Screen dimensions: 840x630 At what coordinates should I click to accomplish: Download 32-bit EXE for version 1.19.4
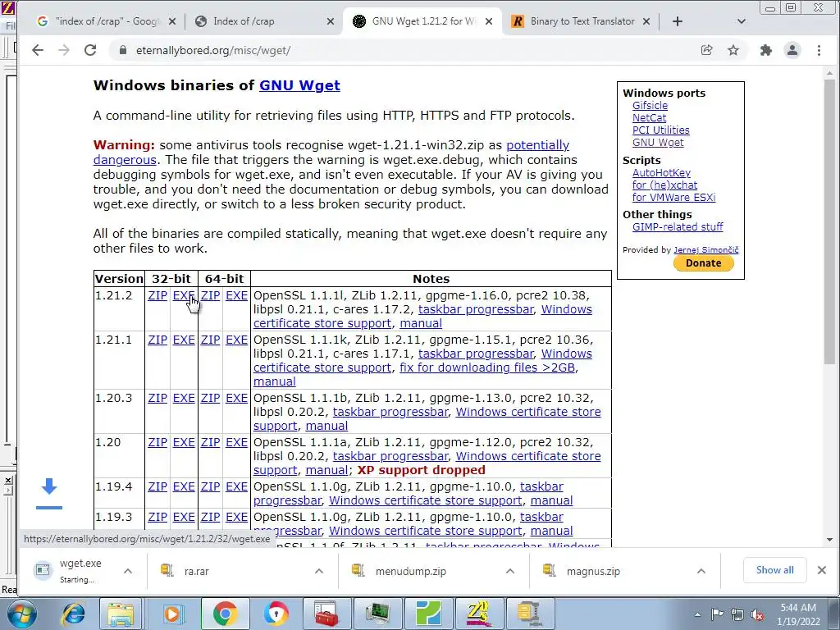(184, 487)
